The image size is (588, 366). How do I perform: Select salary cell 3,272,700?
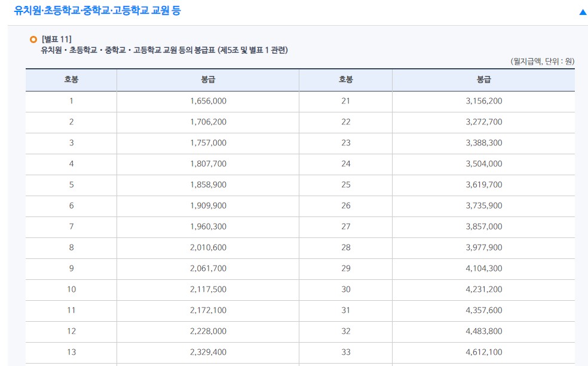(x=484, y=122)
